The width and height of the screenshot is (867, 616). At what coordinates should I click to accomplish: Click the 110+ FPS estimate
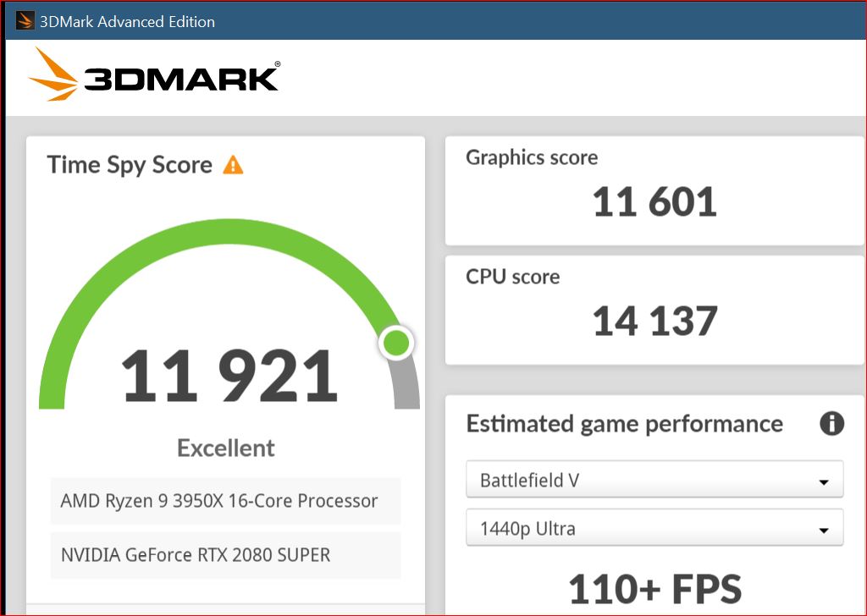[654, 589]
